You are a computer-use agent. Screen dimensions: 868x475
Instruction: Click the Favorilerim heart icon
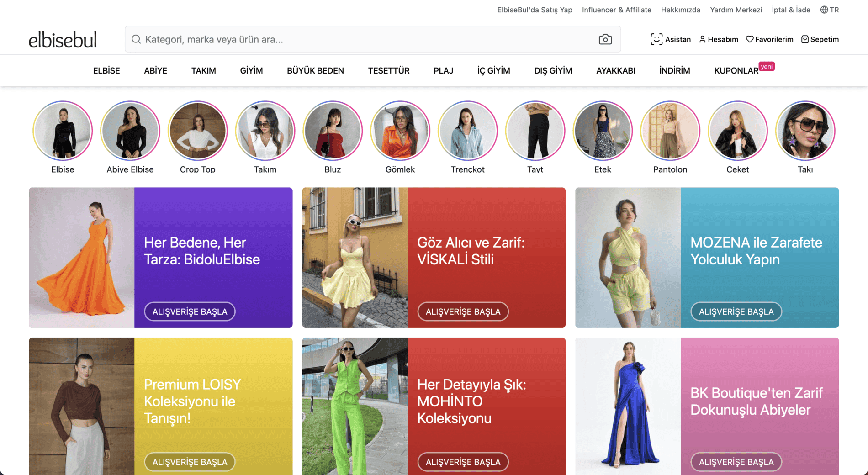pyautogui.click(x=750, y=39)
